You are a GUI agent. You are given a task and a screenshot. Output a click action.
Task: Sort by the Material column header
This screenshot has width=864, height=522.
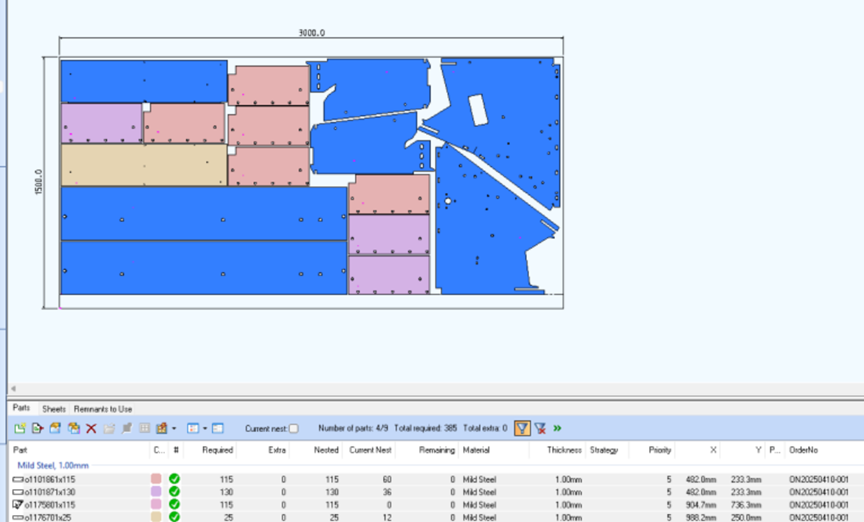point(476,450)
